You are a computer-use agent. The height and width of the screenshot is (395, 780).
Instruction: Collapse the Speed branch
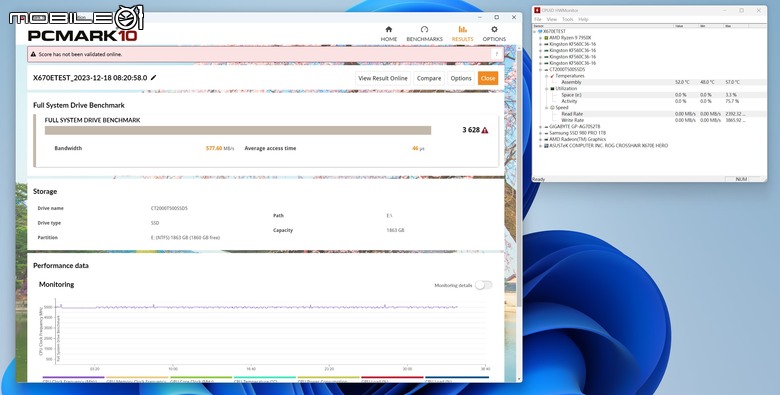coord(546,107)
